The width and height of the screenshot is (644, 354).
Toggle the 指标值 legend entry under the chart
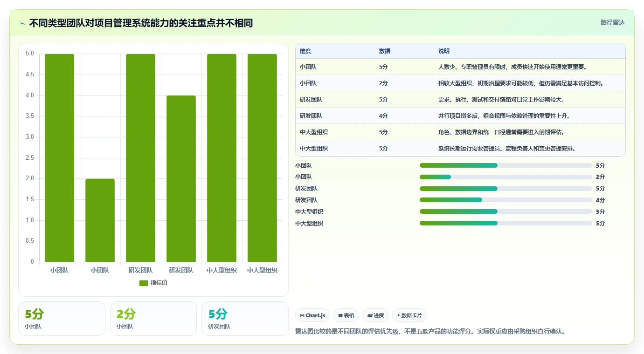click(x=153, y=283)
